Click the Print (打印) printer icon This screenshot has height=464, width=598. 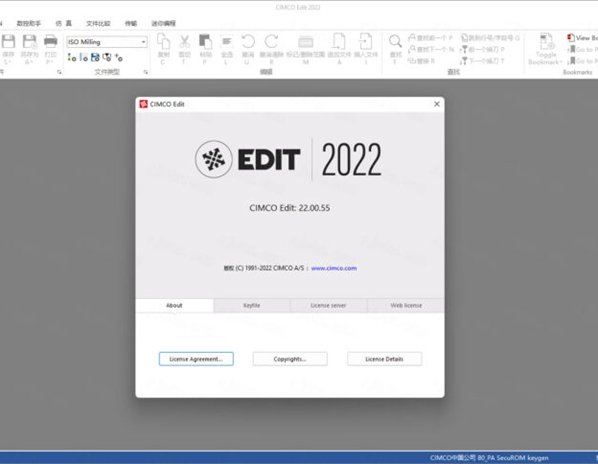[50, 41]
